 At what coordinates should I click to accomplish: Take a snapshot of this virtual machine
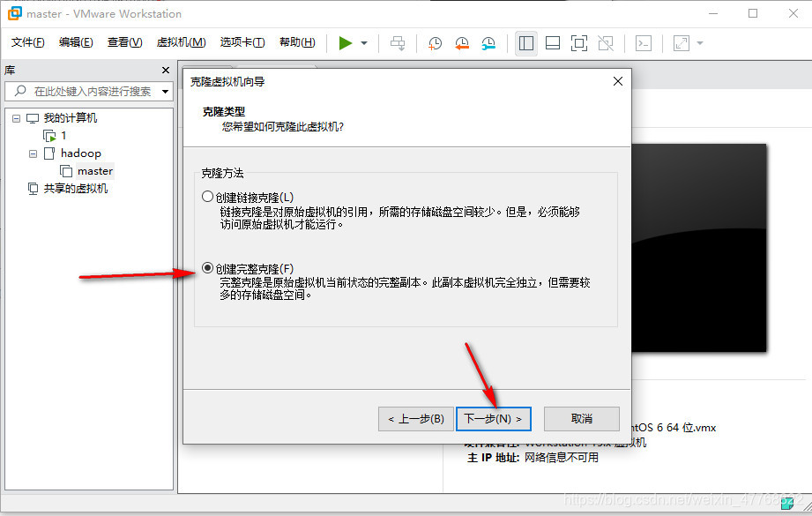(435, 43)
